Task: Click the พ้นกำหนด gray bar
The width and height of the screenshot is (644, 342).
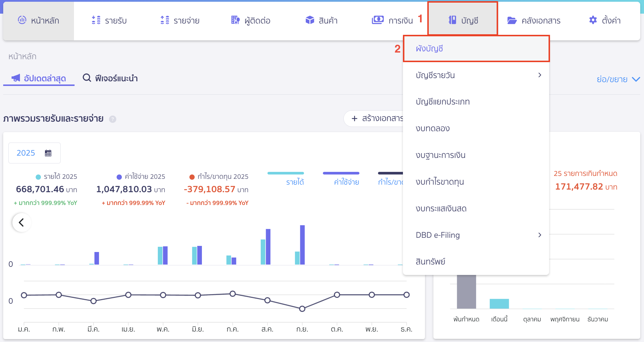Action: click(466, 291)
